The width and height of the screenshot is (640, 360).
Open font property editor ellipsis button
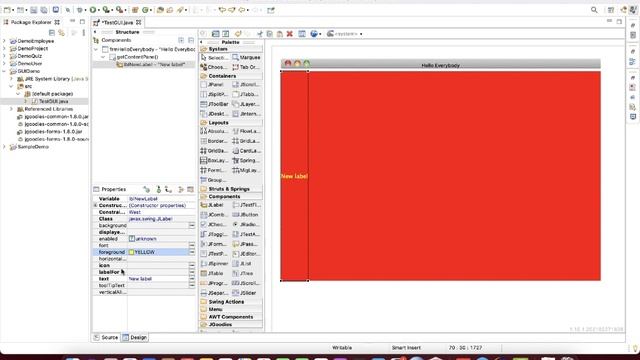coord(191,245)
